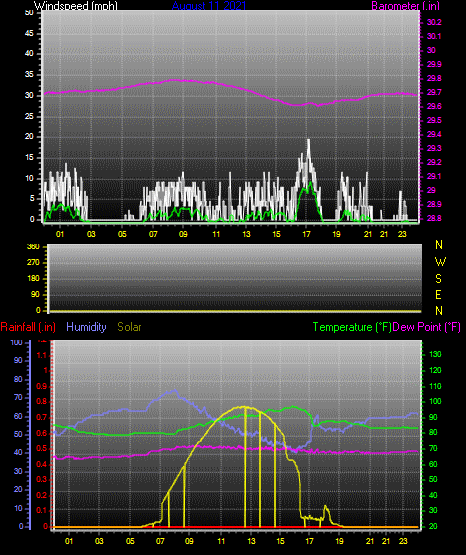This screenshot has height=555, width=466.
Task: Click the 25 windspeed axis value
Action: pos(29,117)
